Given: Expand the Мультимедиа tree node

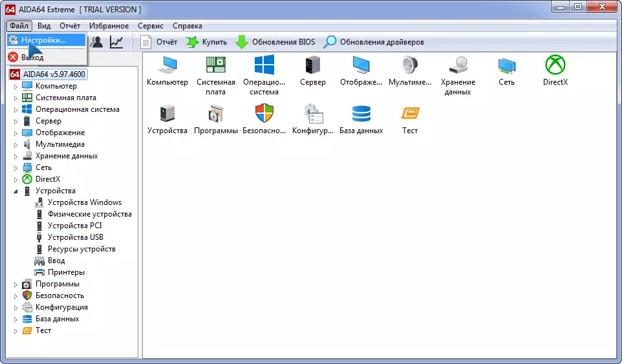Looking at the screenshot, I should click(16, 144).
